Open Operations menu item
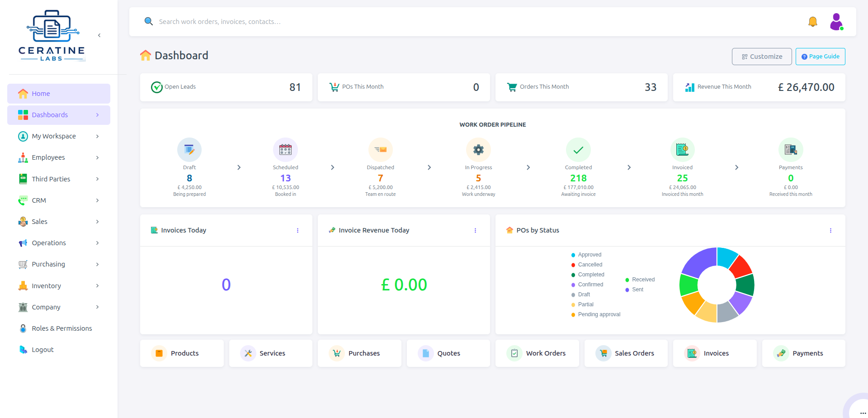The height and width of the screenshot is (418, 868). click(x=59, y=243)
